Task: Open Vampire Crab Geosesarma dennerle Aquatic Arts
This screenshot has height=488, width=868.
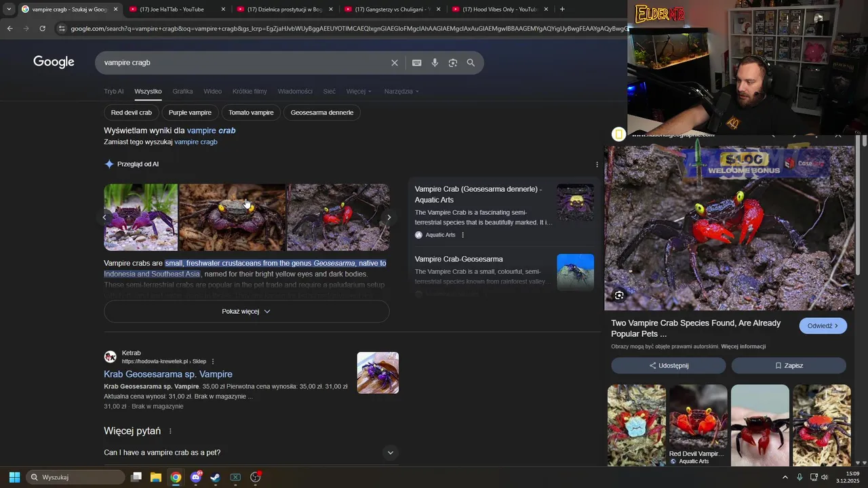Action: coord(478,194)
